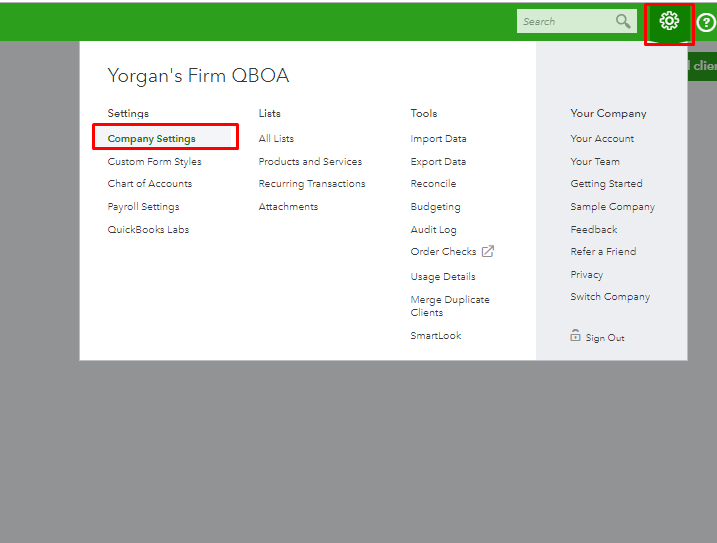Screen dimensions: 717x543
Task: Click Sign Out
Action: tap(605, 338)
